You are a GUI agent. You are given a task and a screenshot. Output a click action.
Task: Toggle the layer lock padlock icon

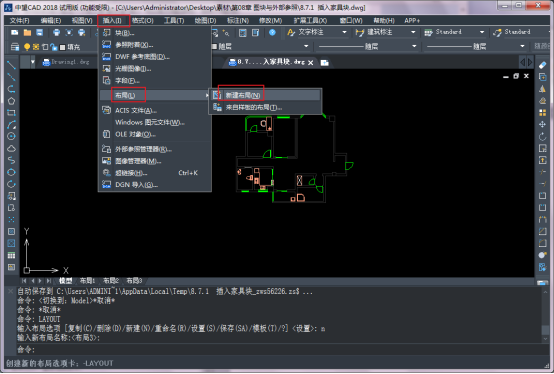coord(53,47)
